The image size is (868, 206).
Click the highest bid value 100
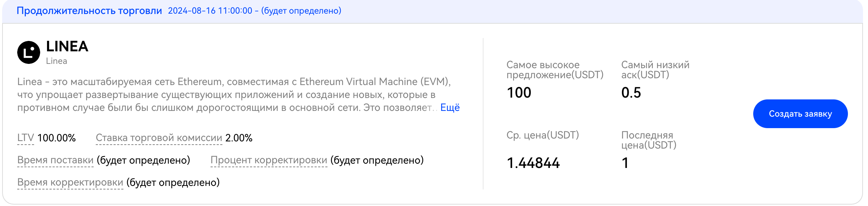coord(519,93)
